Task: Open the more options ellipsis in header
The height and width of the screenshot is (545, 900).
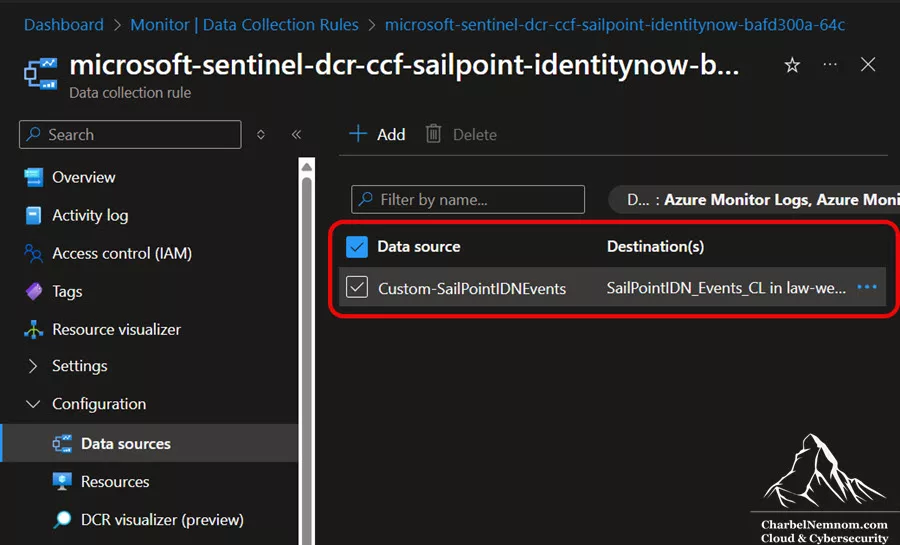Action: tap(830, 64)
